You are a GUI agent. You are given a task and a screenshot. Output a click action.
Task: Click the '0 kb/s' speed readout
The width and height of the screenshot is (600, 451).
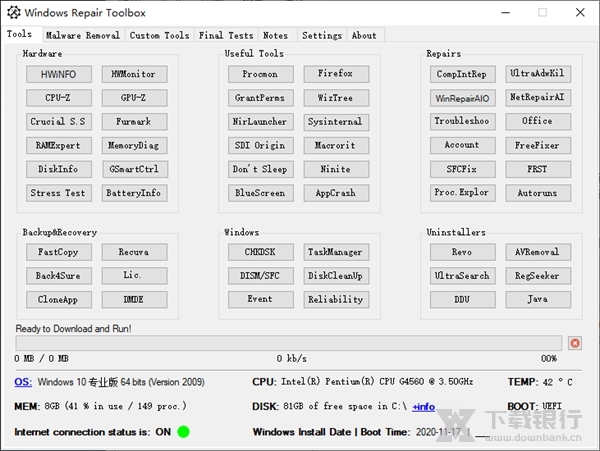pos(292,358)
